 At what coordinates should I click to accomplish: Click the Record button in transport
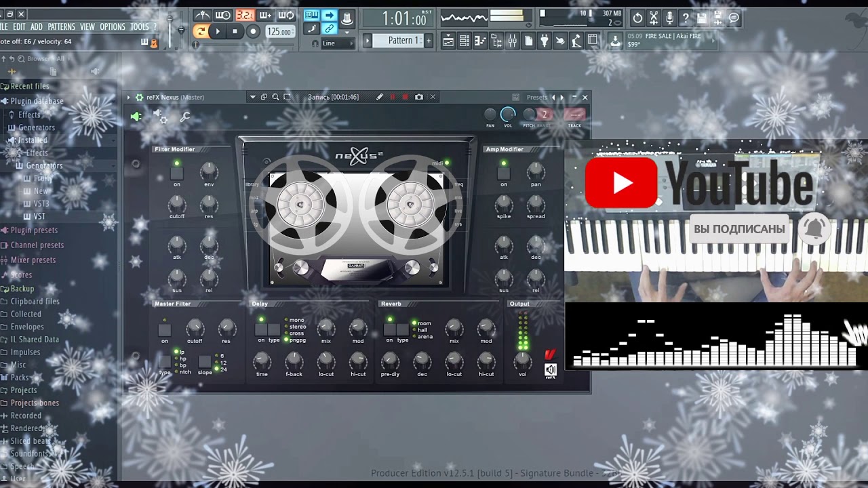[253, 31]
